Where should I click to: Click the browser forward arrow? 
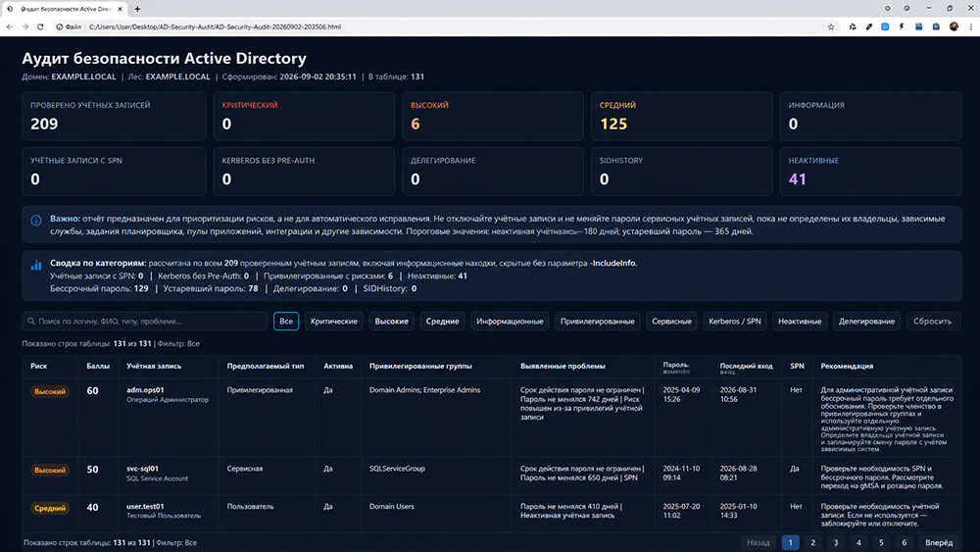(25, 26)
